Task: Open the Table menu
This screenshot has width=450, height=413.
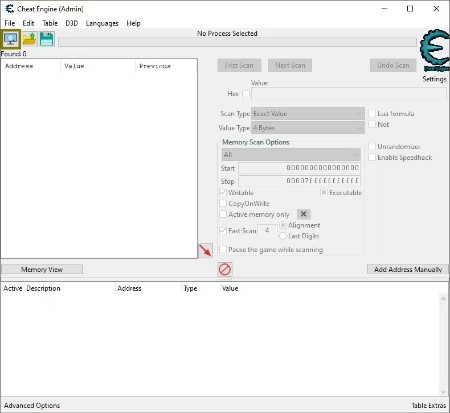Action: tap(50, 23)
